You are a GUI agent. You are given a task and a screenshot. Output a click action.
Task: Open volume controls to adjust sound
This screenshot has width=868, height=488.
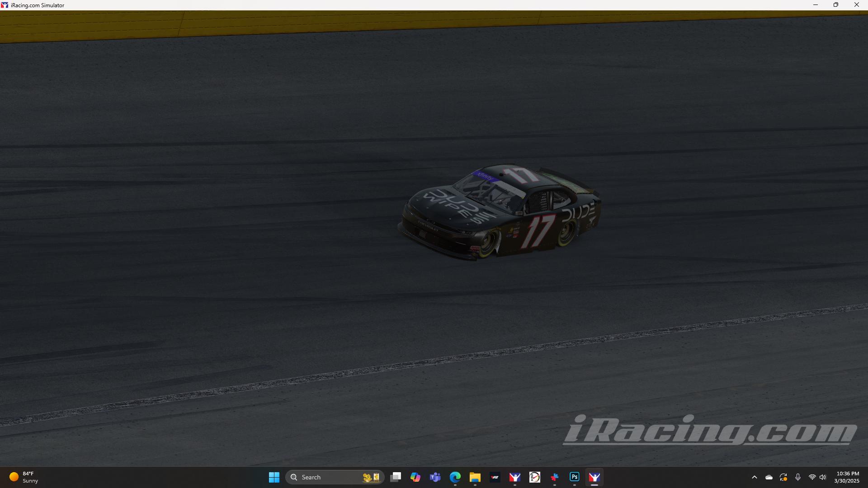tap(823, 477)
